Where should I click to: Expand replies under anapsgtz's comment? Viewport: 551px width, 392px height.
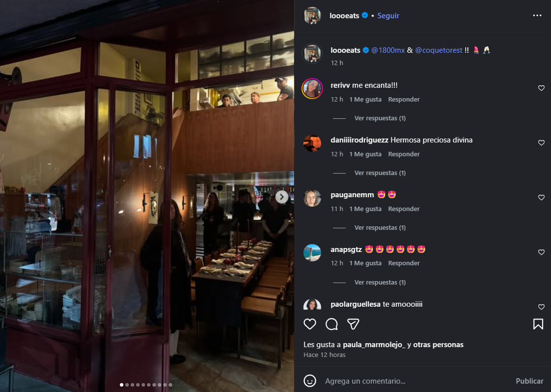[x=380, y=283]
